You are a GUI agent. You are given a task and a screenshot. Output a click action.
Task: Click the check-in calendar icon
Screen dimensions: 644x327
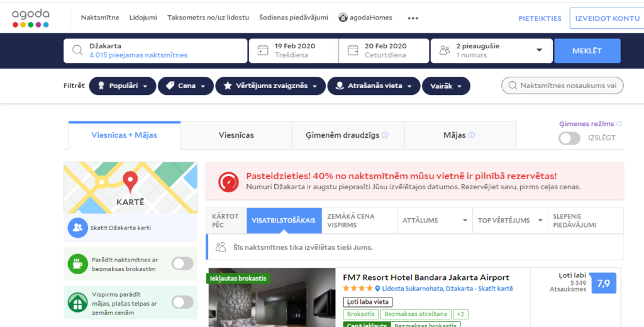[x=263, y=50]
